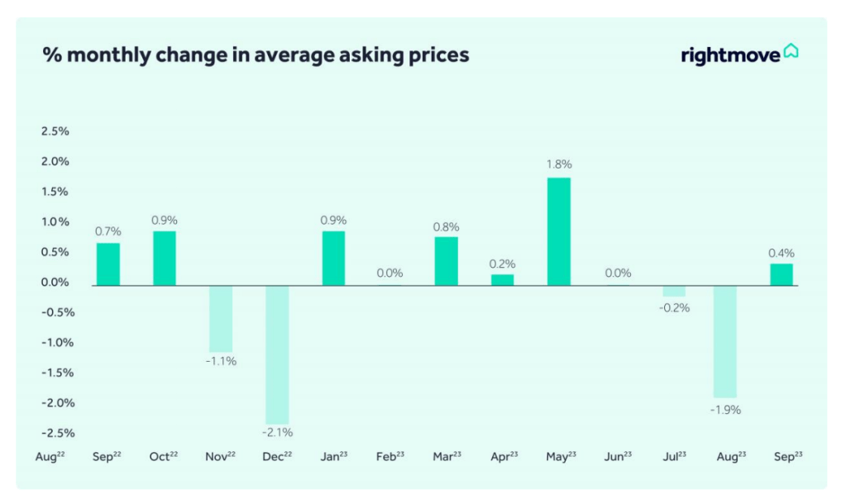Screen dimensions: 846x504
Task: Click the 1.8% data label
Action: tap(558, 164)
